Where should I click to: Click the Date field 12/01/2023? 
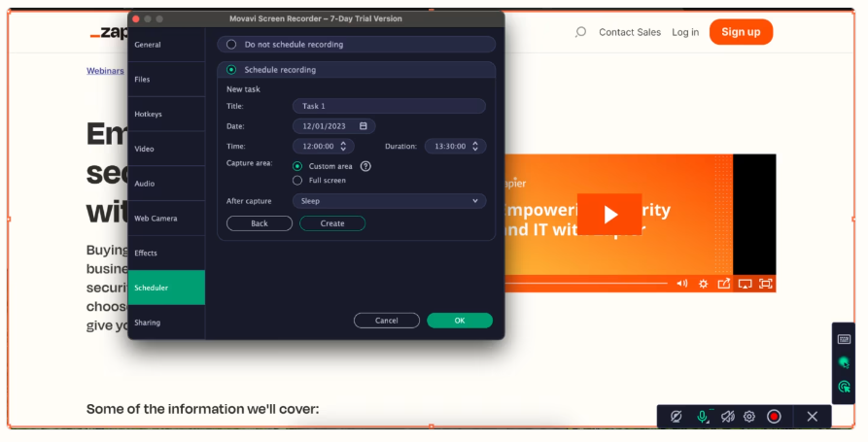point(333,126)
